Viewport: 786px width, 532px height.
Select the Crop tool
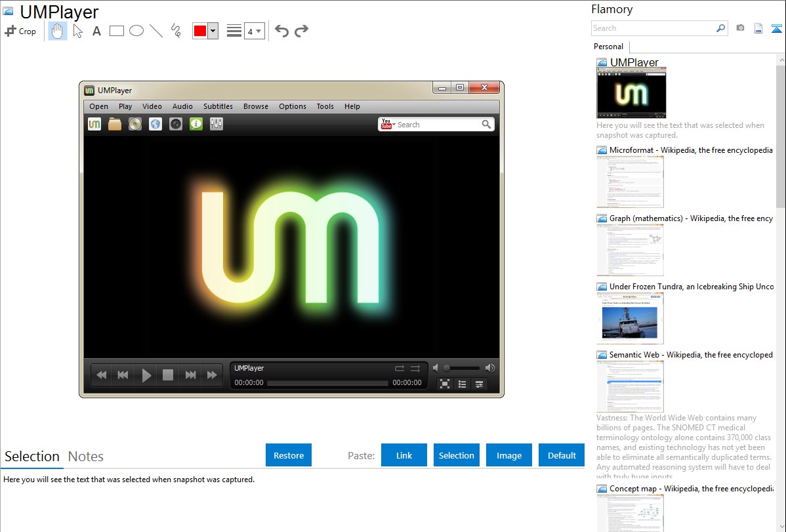click(x=20, y=31)
